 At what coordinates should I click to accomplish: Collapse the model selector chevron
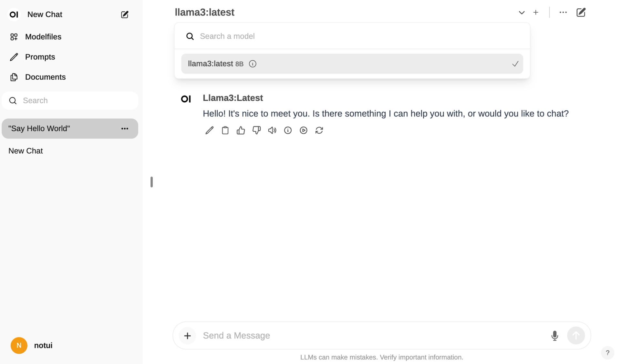click(x=522, y=13)
